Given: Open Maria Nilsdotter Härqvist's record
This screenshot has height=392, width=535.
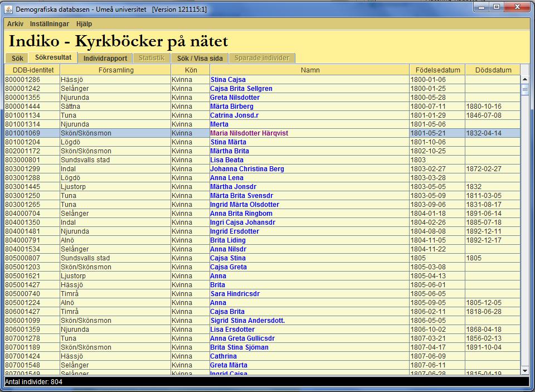Looking at the screenshot, I should click(249, 133).
